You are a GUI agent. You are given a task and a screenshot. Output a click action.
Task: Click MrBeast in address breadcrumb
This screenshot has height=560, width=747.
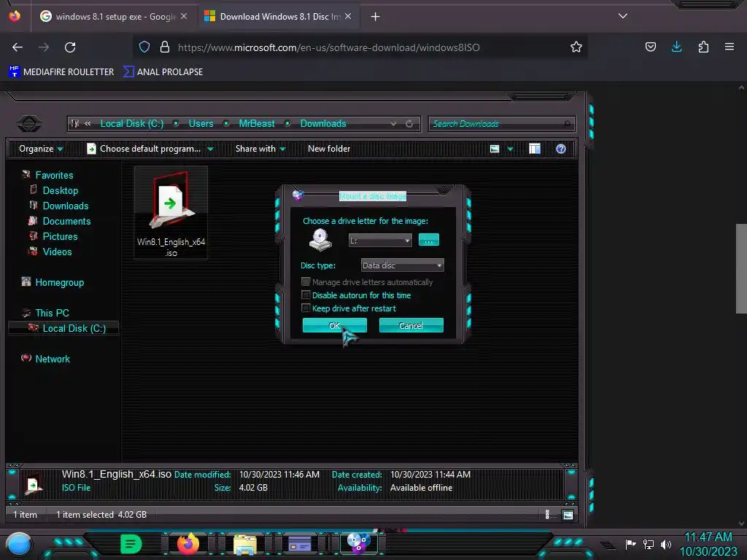(256, 123)
